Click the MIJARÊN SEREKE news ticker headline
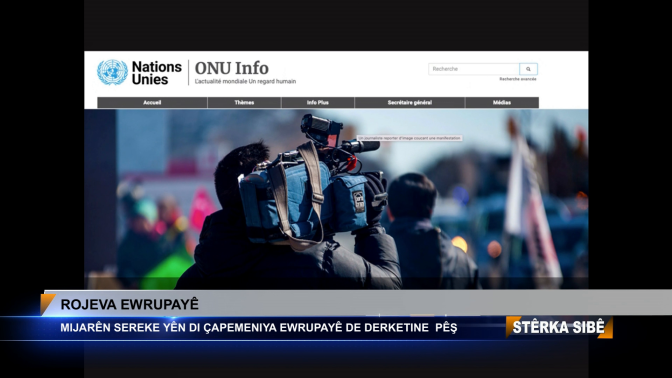The height and width of the screenshot is (378, 672). (x=258, y=328)
